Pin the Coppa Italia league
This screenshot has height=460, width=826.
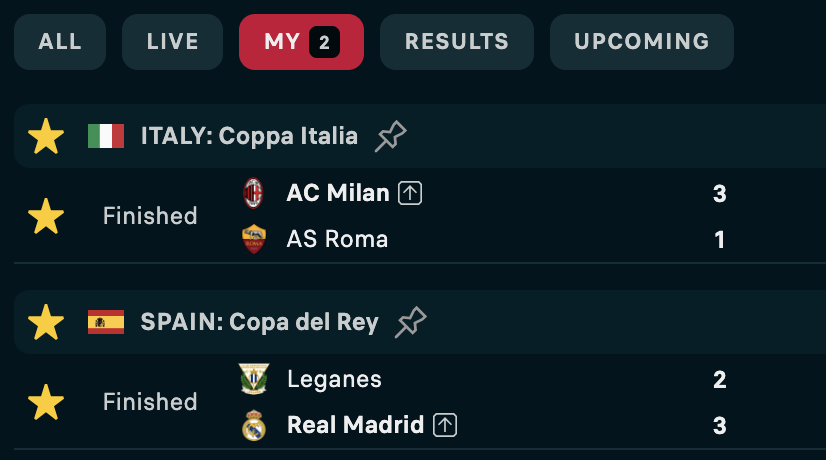point(390,136)
